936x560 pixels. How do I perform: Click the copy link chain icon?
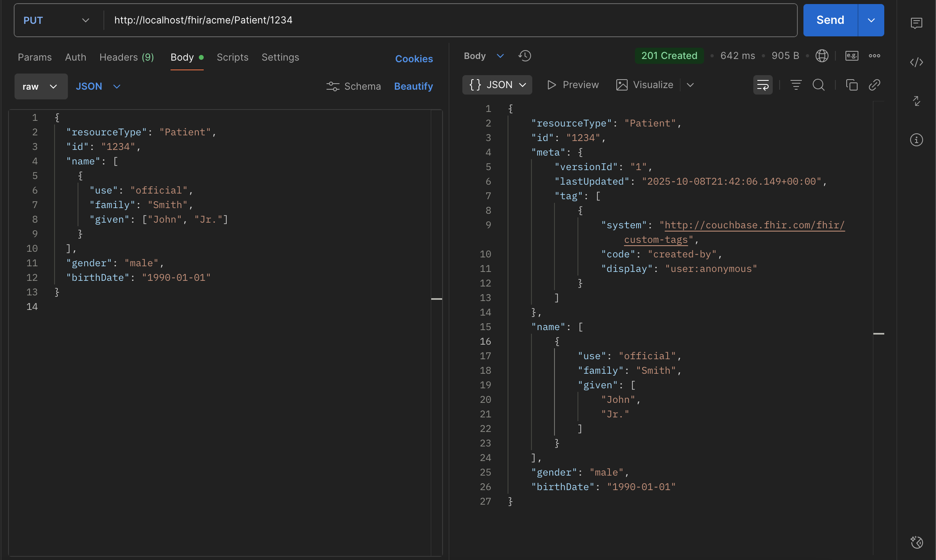pos(874,85)
